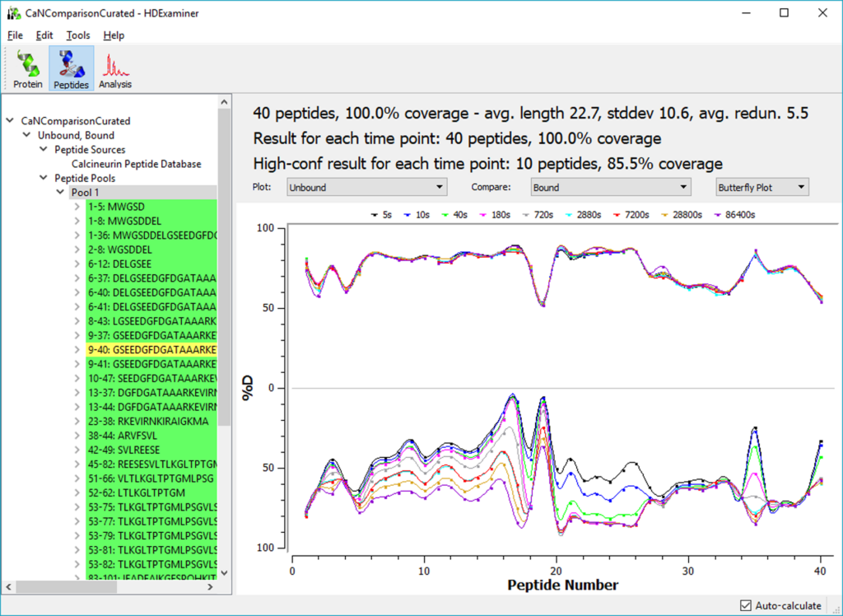Select highlighted peptide 9-40: GSEEDGFDGATAAARKE
Screen dimensions: 843x616
[151, 350]
